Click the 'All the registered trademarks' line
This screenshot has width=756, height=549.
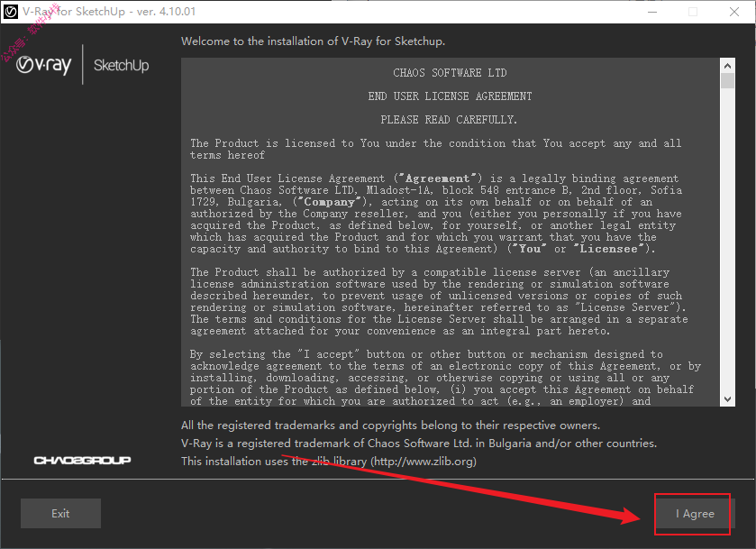point(390,425)
